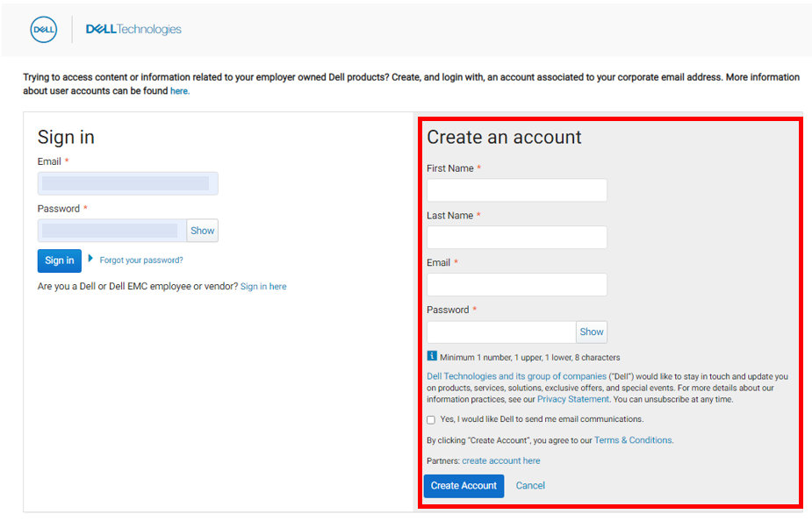
Task: Show the Create account password
Action: click(591, 332)
